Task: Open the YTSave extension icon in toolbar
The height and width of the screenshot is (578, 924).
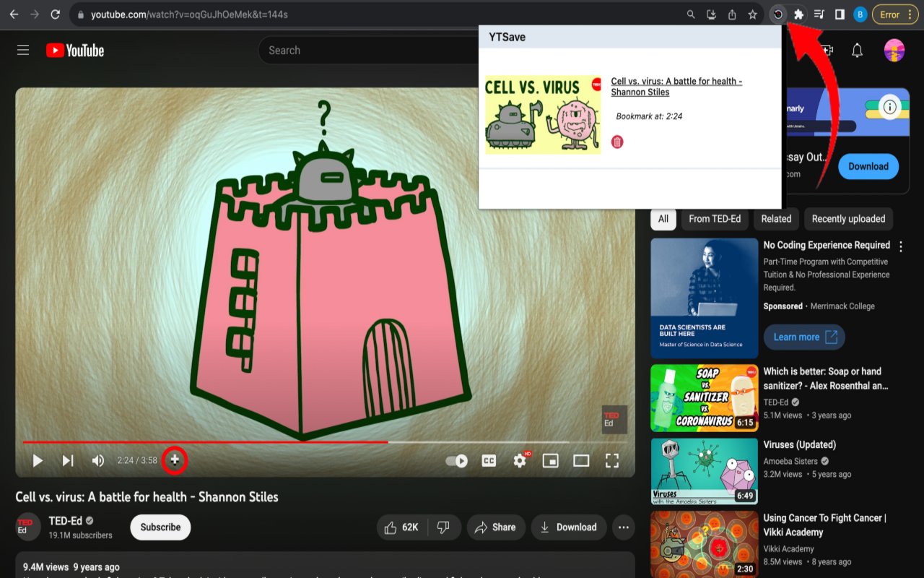Action: tap(778, 14)
